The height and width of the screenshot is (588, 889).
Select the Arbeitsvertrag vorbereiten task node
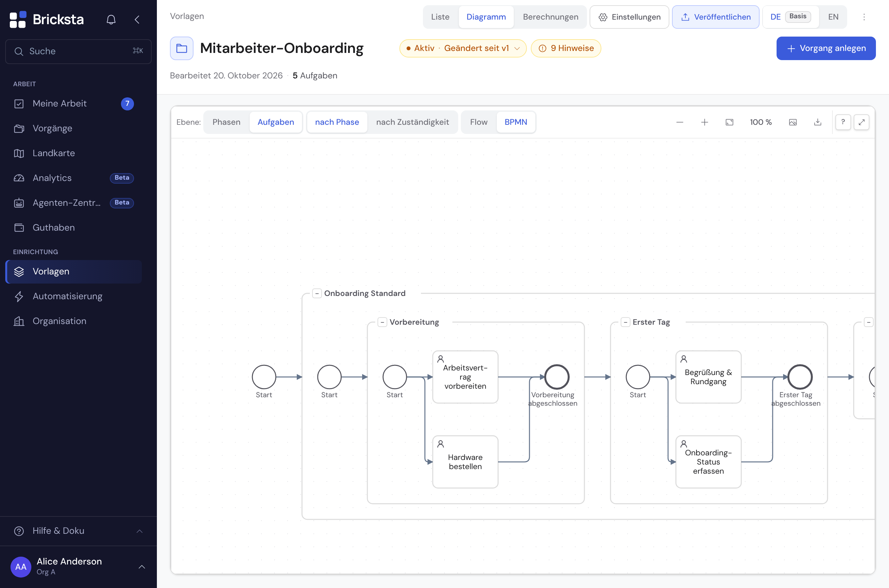[465, 377]
